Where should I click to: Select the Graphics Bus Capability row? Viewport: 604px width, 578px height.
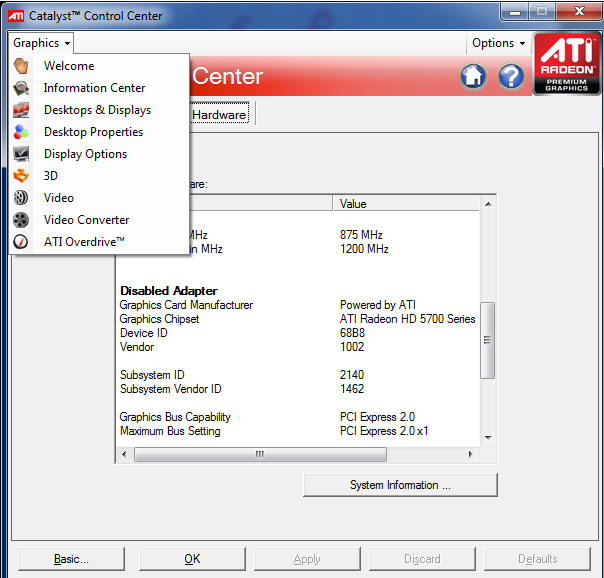coord(299,417)
